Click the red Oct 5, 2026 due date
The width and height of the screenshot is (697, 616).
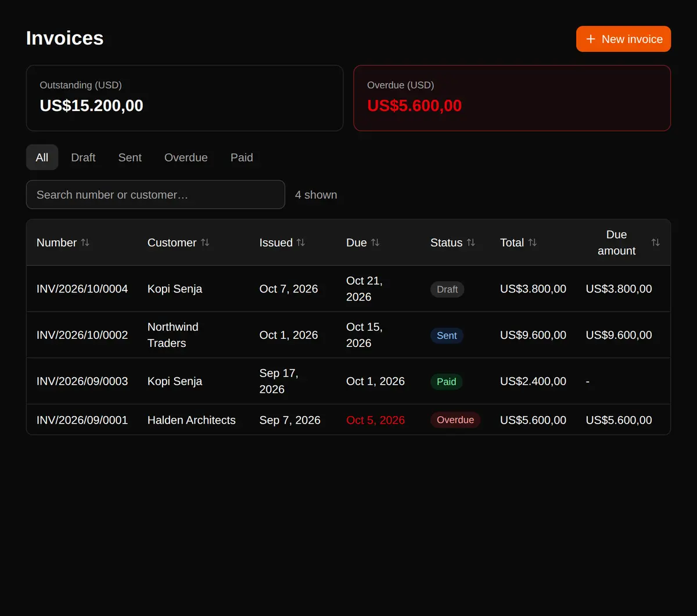(x=375, y=420)
